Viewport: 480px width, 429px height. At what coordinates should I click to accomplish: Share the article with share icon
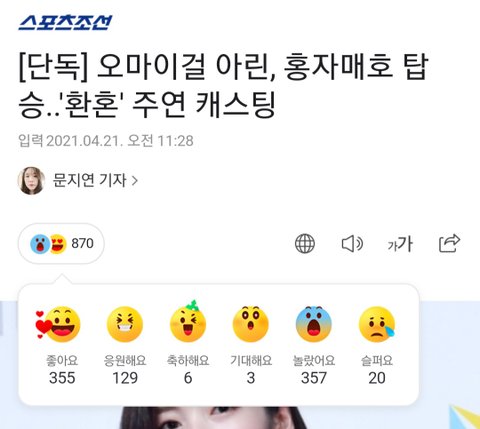pyautogui.click(x=450, y=243)
